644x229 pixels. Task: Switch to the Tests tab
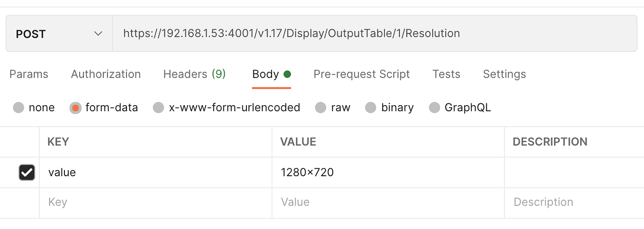coord(446,74)
